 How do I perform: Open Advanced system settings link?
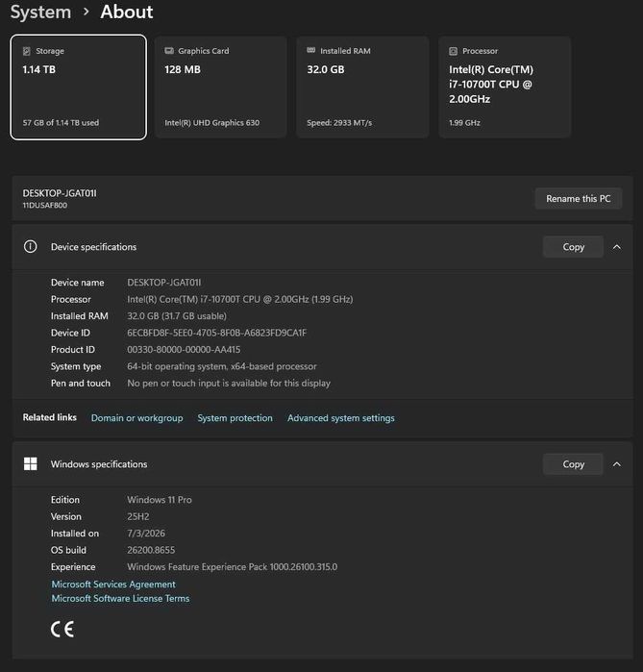pyautogui.click(x=341, y=418)
